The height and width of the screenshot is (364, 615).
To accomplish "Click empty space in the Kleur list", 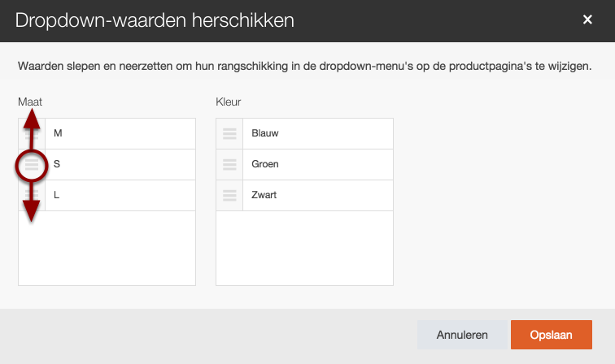I will (304, 248).
